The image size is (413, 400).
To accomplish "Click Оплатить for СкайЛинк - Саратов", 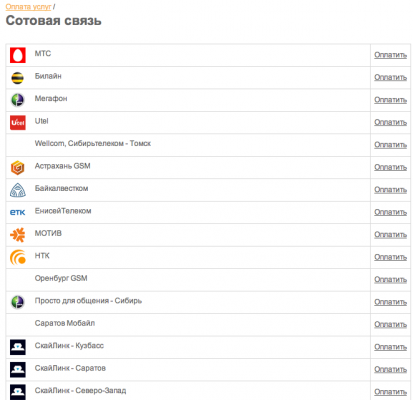I will 390,369.
